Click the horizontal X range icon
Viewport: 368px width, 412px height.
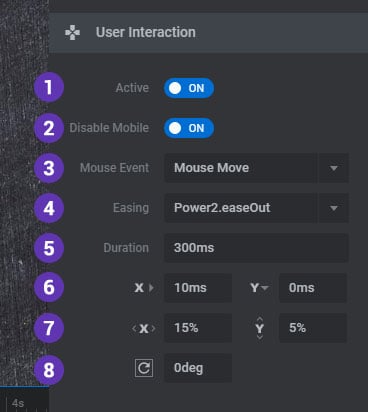pyautogui.click(x=144, y=329)
